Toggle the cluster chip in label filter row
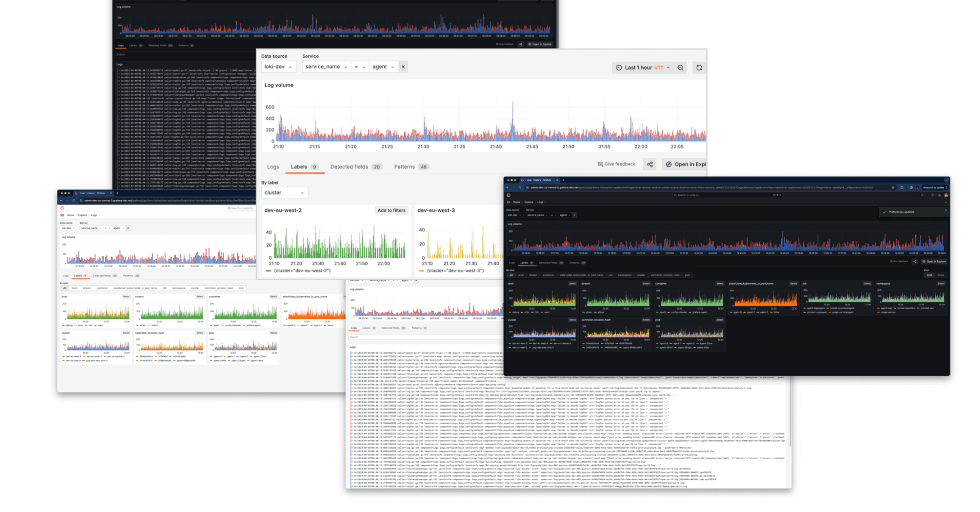The width and height of the screenshot is (980, 512). pos(642,275)
